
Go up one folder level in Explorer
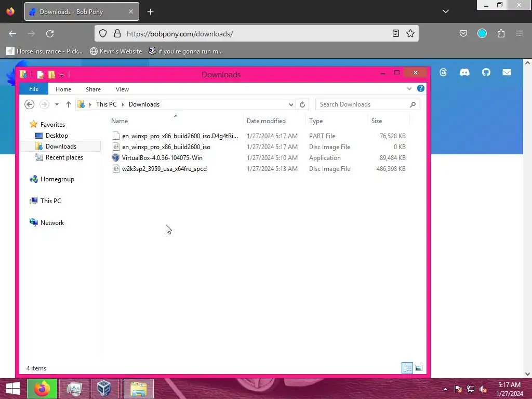pyautogui.click(x=69, y=104)
